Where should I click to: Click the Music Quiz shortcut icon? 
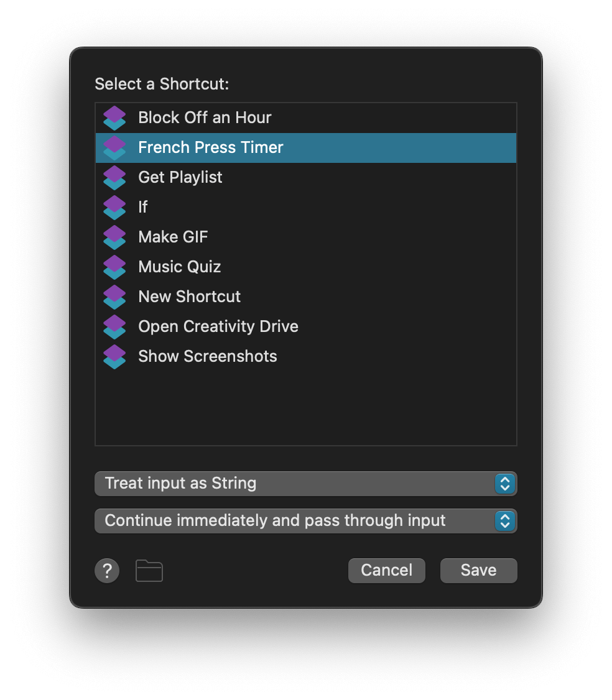(x=114, y=267)
